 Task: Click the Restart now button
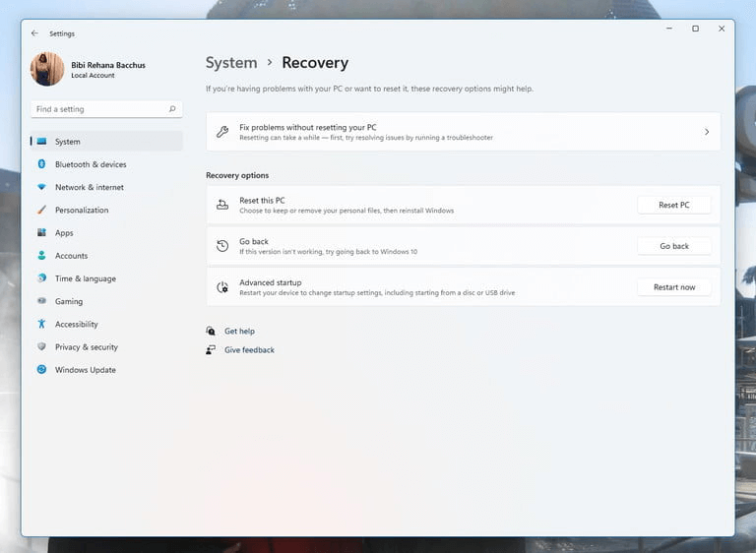[x=674, y=287]
